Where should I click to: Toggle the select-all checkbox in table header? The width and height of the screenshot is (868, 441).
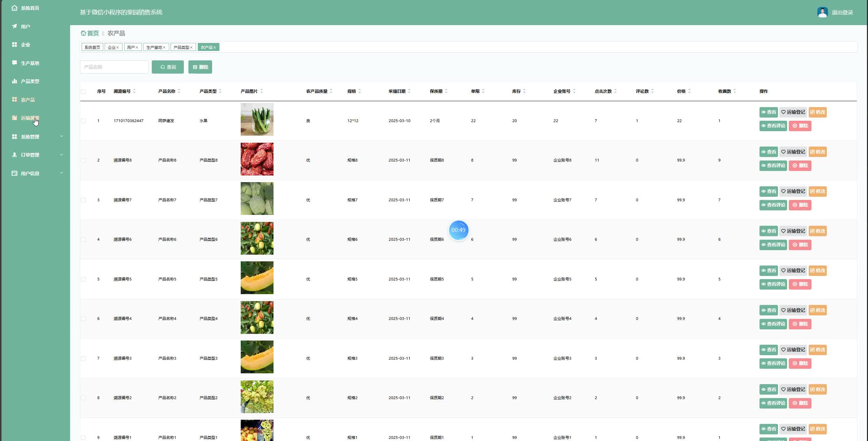pyautogui.click(x=83, y=91)
